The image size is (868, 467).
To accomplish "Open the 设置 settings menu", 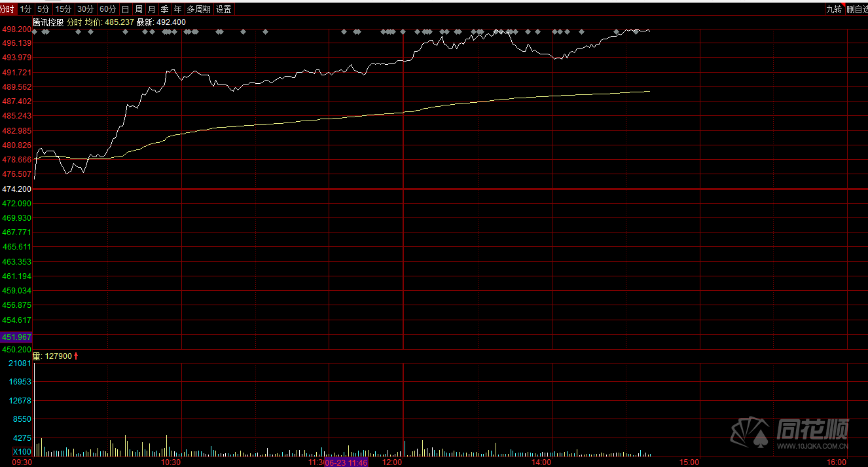I will 224,9.
